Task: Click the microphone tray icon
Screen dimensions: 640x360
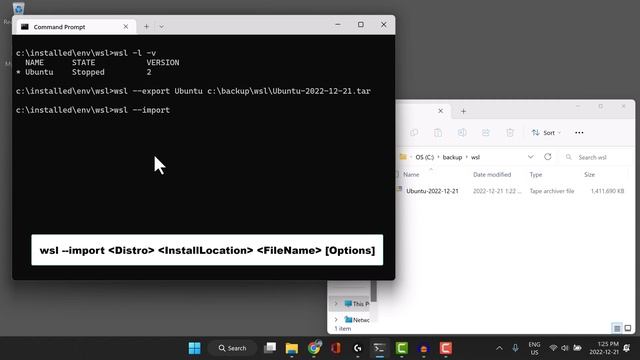Action: 515,348
